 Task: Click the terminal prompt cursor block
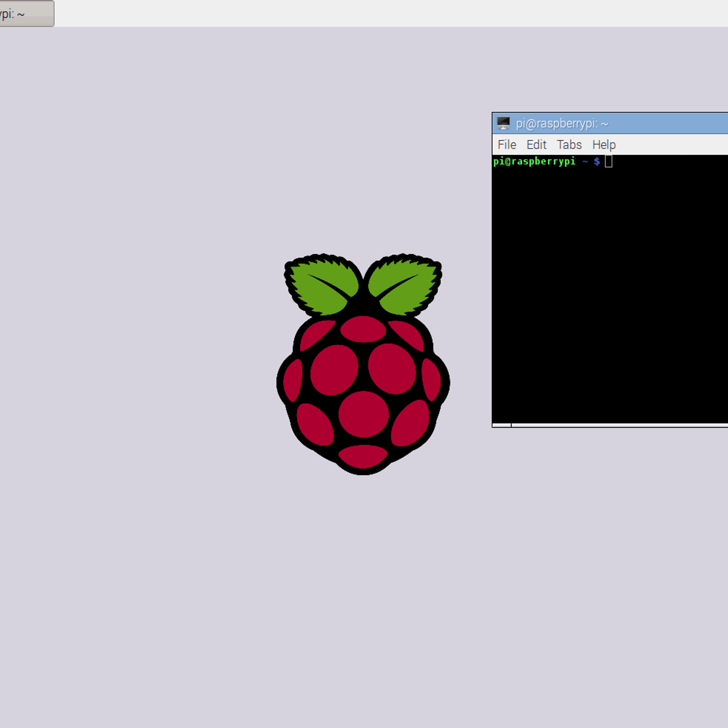point(608,161)
